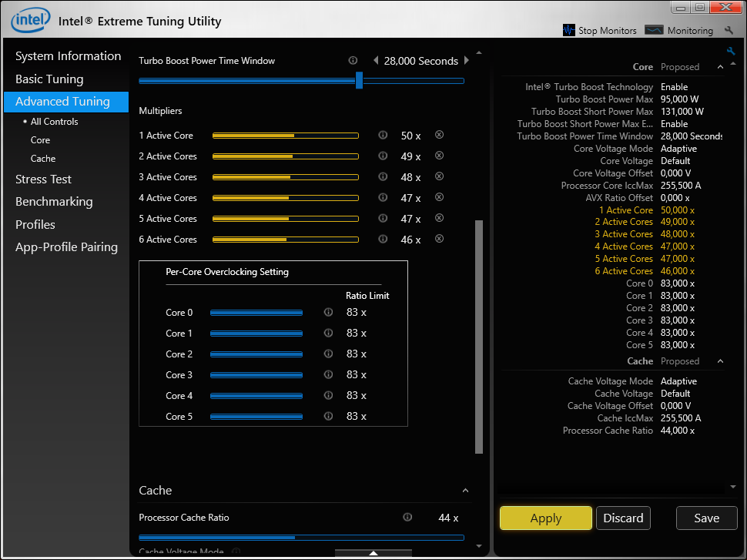Show info icon for 6 Active Cores
Image resolution: width=747 pixels, height=560 pixels.
[x=383, y=239]
